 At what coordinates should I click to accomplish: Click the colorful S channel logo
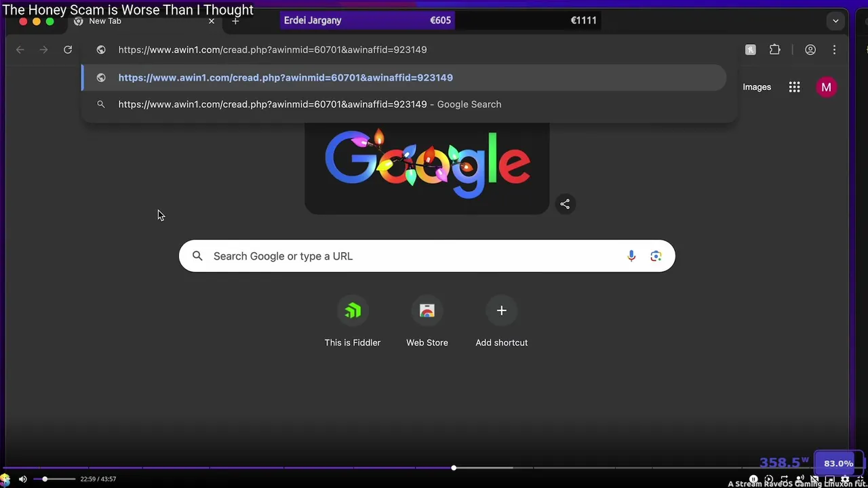point(5,479)
